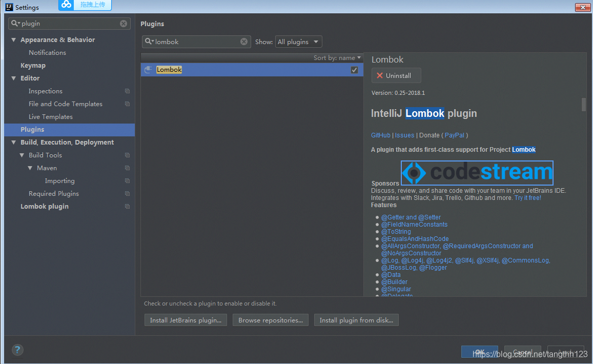This screenshot has height=364, width=593.
Task: Open the Keymap settings page
Action: click(33, 66)
